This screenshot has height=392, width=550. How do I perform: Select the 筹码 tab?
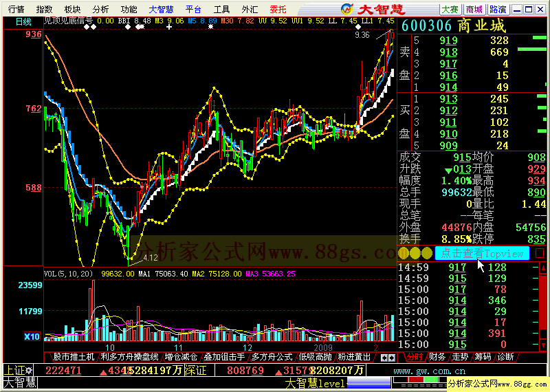483,357
